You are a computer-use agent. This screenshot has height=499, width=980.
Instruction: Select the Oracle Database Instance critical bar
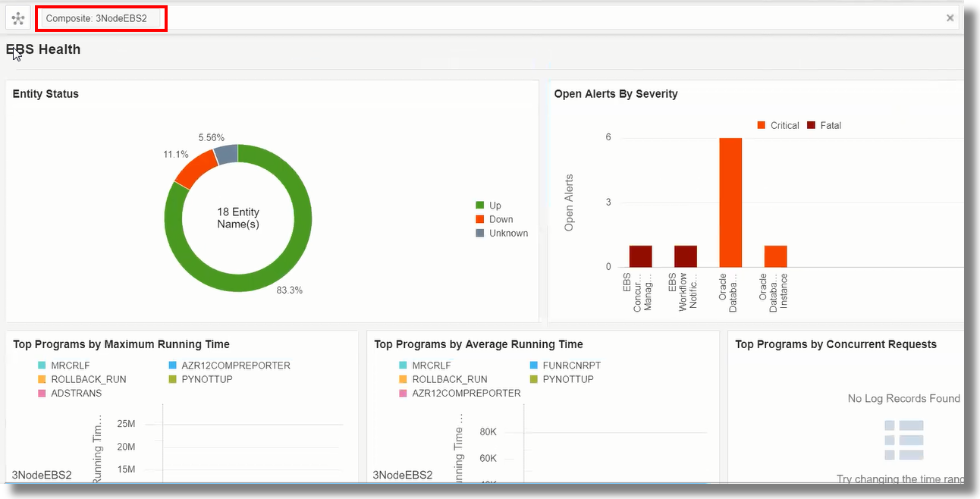(776, 256)
